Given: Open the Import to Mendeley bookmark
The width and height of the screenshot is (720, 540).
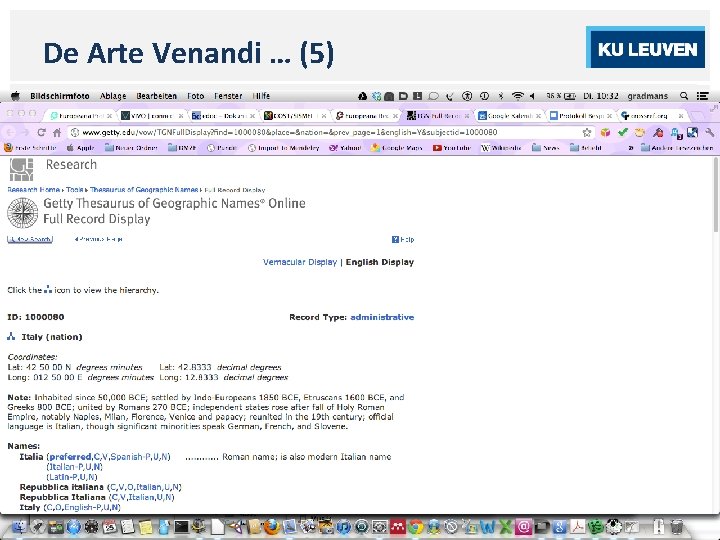Looking at the screenshot, I should tap(283, 148).
